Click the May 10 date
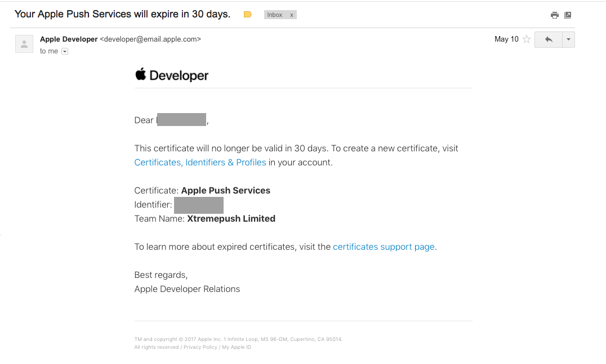606x364 pixels. (x=506, y=39)
